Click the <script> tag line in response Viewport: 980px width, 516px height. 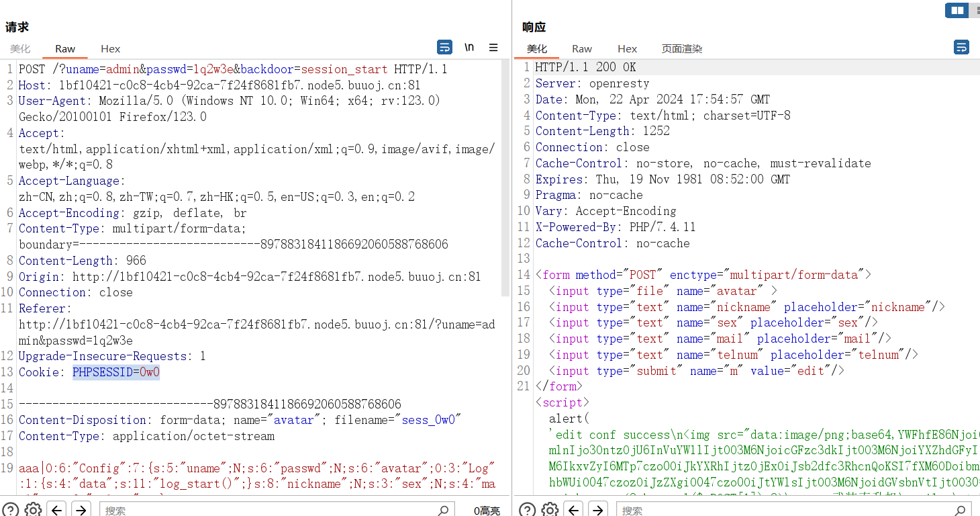coord(562,402)
